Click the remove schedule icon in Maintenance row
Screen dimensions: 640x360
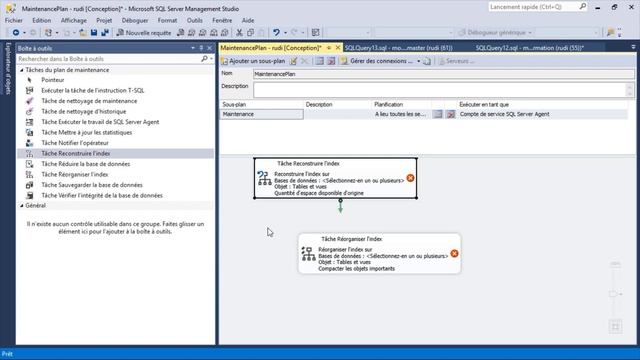tap(450, 114)
